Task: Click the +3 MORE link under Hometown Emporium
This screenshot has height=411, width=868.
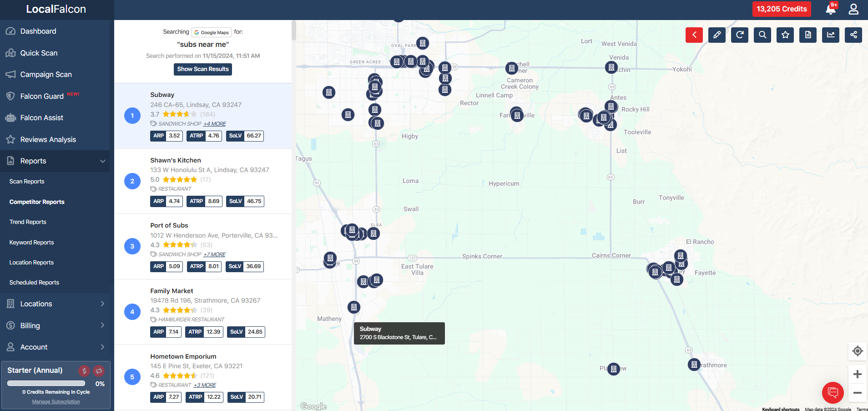Action: [205, 385]
